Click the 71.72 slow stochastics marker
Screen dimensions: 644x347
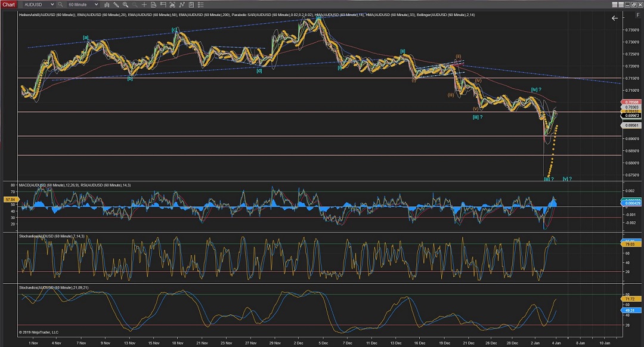(x=630, y=299)
